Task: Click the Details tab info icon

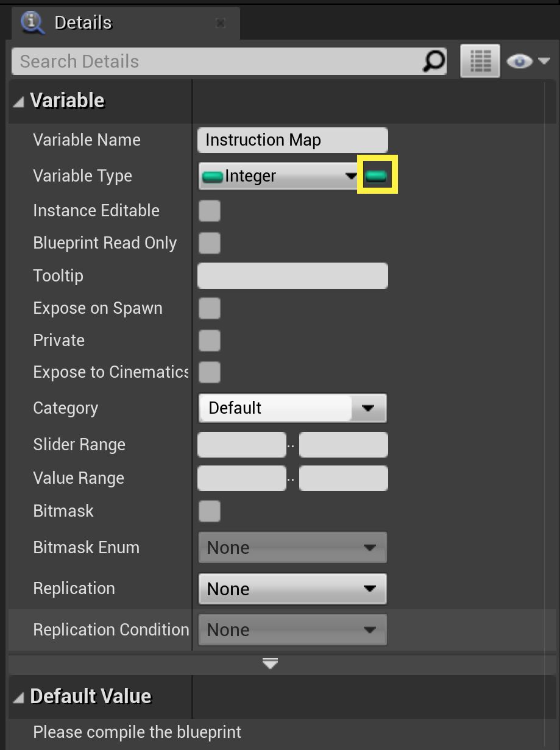Action: (x=32, y=22)
